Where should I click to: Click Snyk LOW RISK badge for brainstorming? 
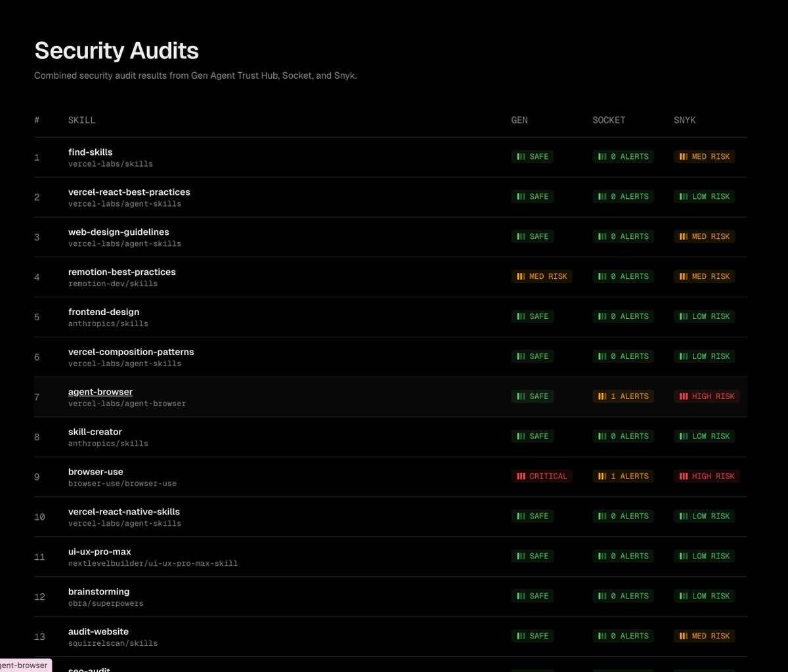[x=704, y=597]
